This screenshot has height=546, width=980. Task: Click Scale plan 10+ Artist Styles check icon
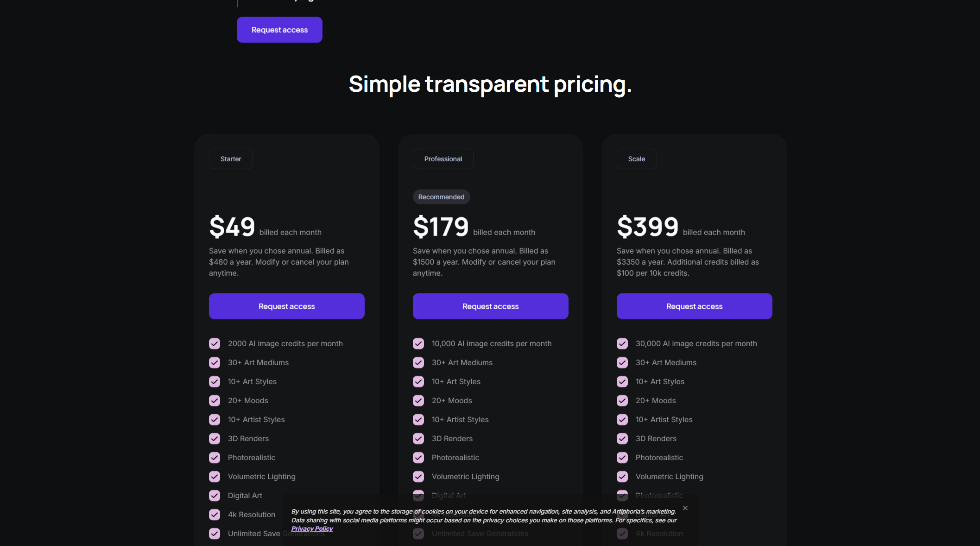coord(622,420)
